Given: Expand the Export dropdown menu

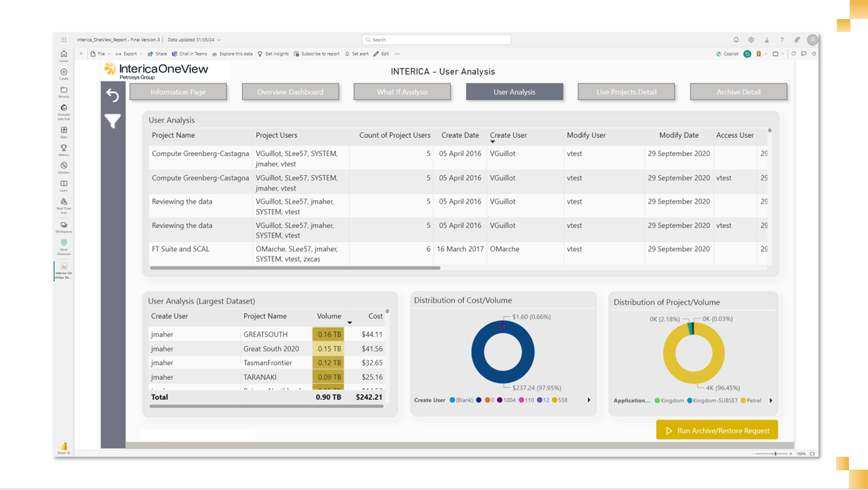Looking at the screenshot, I should (x=130, y=54).
